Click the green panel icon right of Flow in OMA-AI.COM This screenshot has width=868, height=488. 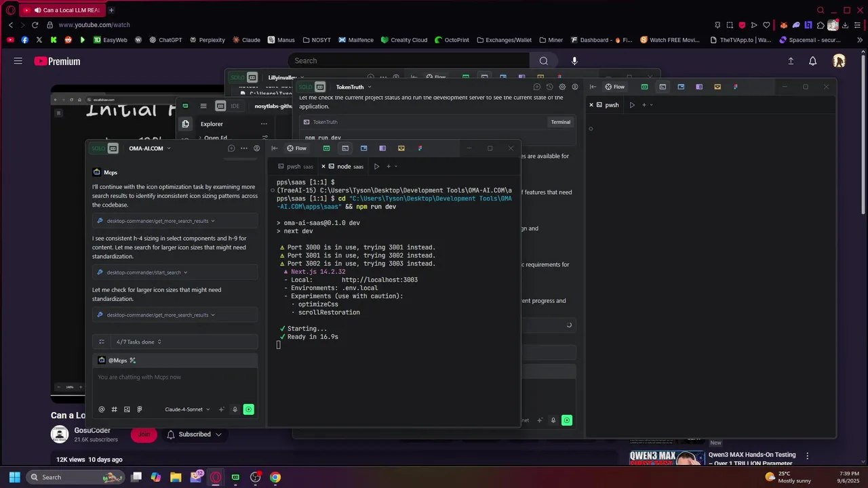[326, 148]
